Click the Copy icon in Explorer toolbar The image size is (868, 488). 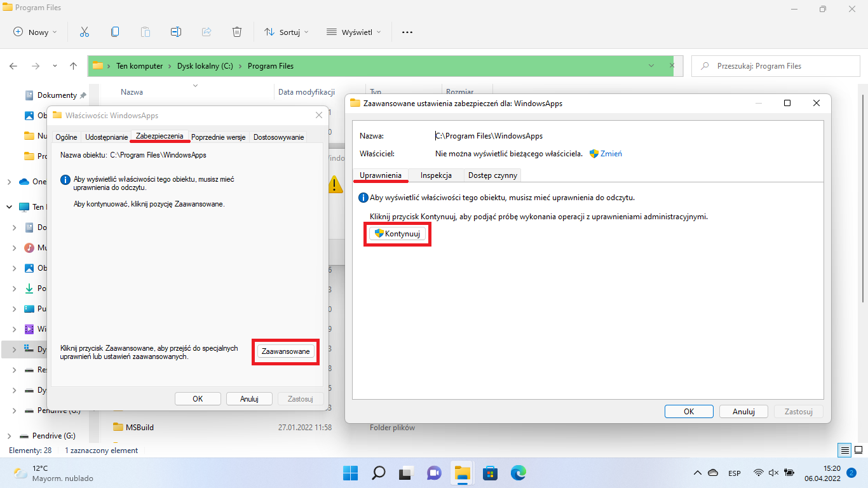point(115,32)
